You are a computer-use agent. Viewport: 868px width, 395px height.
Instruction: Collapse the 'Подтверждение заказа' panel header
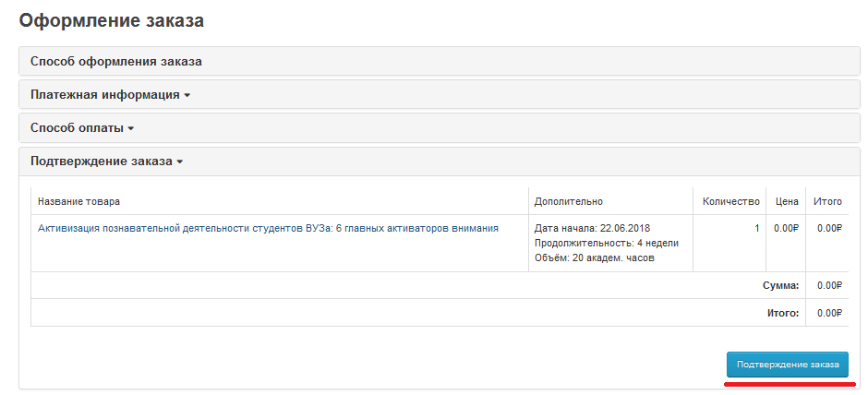[x=102, y=162]
